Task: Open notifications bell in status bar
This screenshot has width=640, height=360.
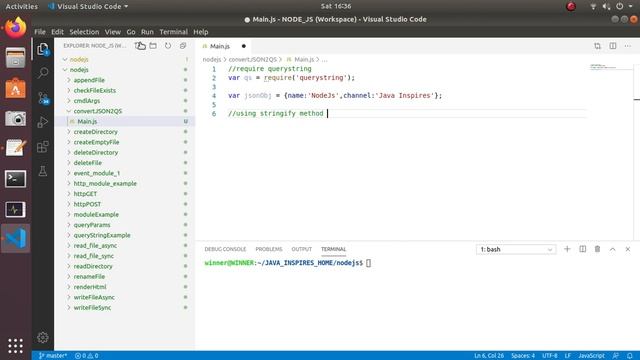Action: [x=630, y=356]
